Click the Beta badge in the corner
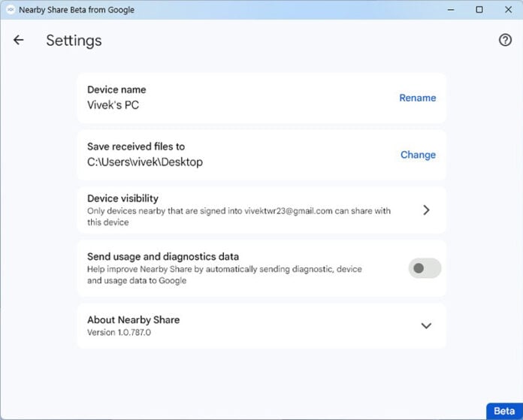 click(x=503, y=411)
